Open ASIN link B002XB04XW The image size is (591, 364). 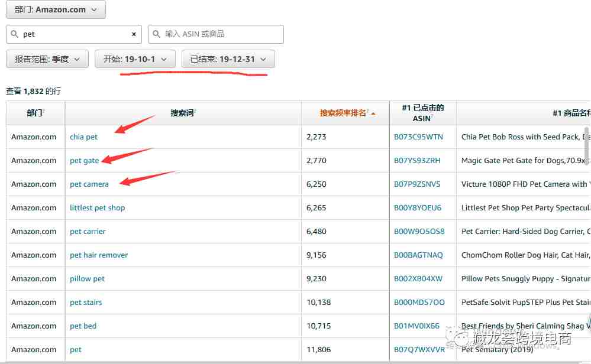[418, 279]
